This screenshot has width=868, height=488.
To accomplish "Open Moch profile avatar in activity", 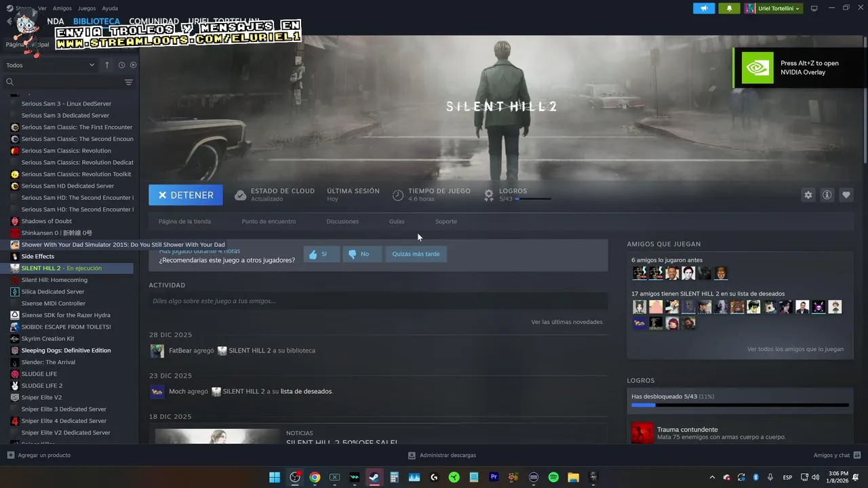I will [x=157, y=391].
